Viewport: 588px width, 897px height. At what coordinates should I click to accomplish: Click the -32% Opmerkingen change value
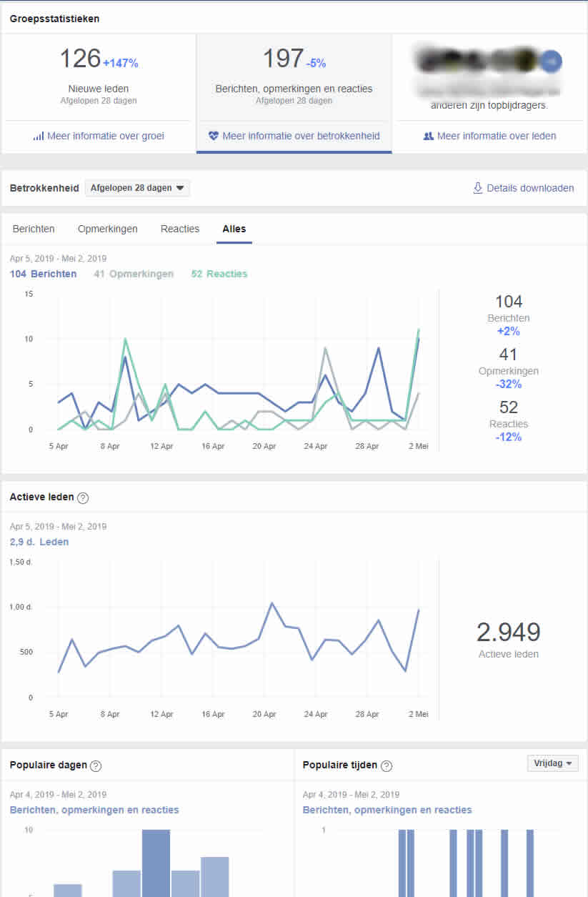[x=509, y=385]
